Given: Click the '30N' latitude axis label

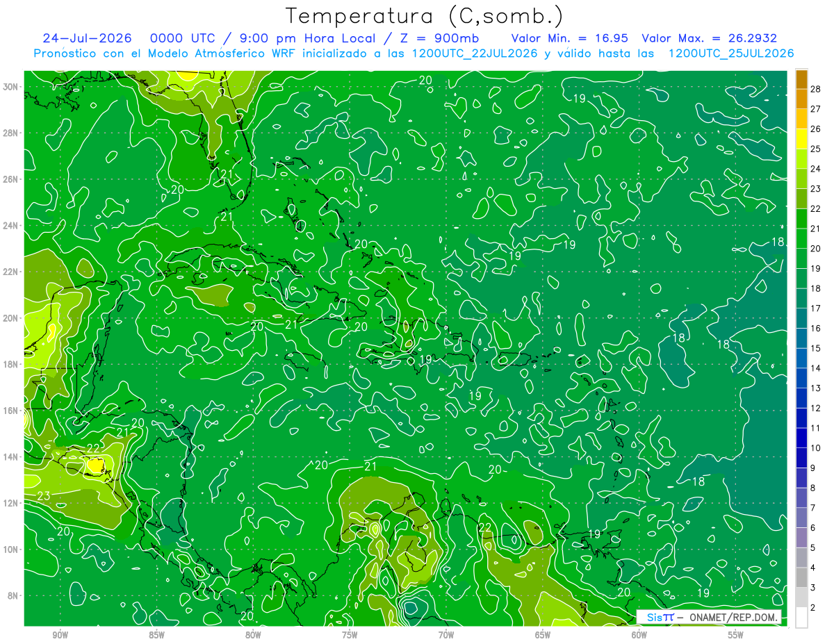Looking at the screenshot, I should coord(12,87).
